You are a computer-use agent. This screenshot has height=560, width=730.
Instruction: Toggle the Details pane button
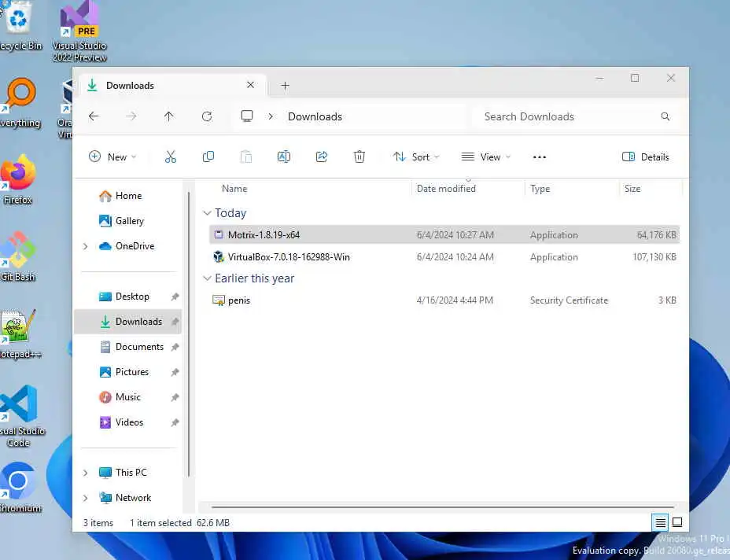click(x=646, y=157)
